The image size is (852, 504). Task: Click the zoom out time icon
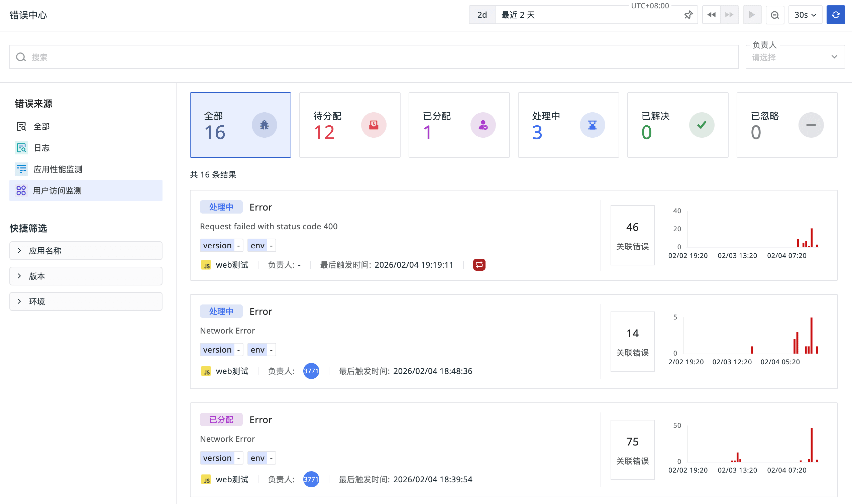[x=774, y=15]
